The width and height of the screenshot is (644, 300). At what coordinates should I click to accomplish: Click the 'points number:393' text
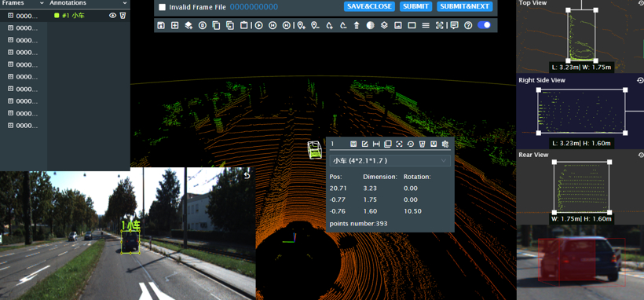point(359,224)
